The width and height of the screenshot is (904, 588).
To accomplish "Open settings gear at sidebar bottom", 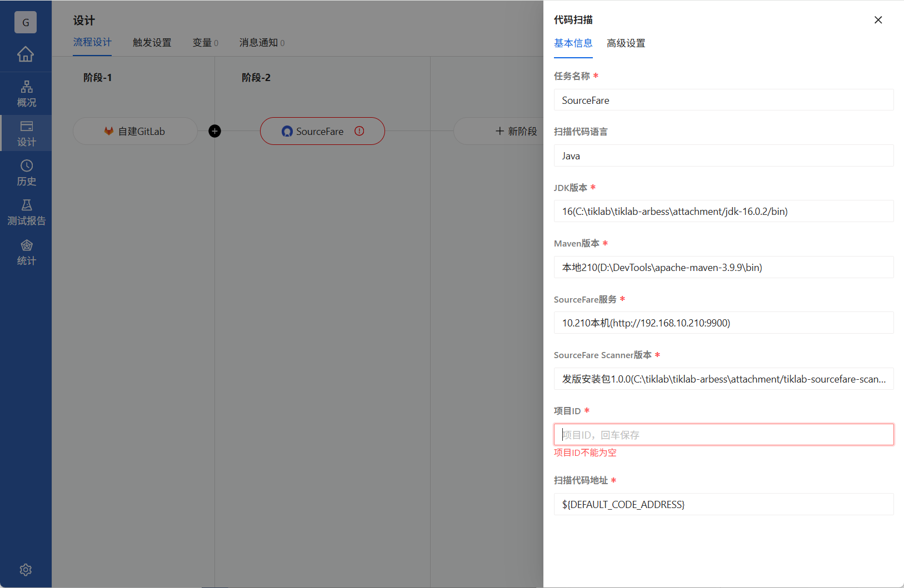I will (x=26, y=570).
